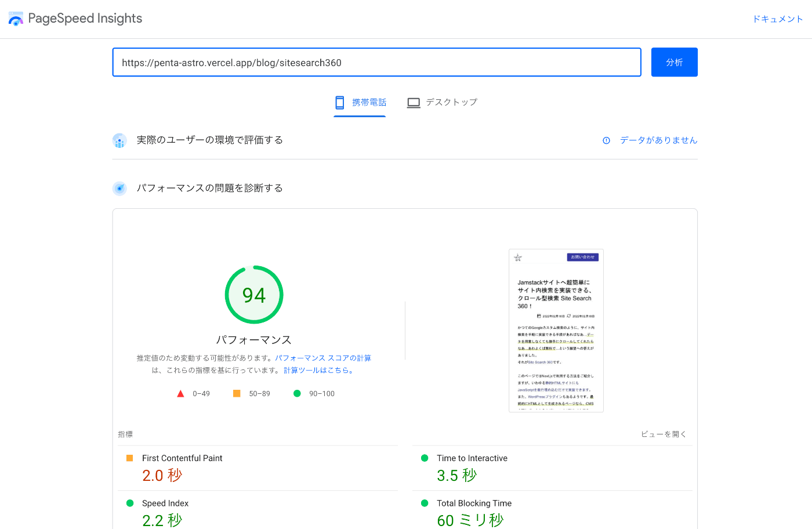Click the desktop laptop icon in tabs
This screenshot has width=812, height=529.
pos(414,103)
